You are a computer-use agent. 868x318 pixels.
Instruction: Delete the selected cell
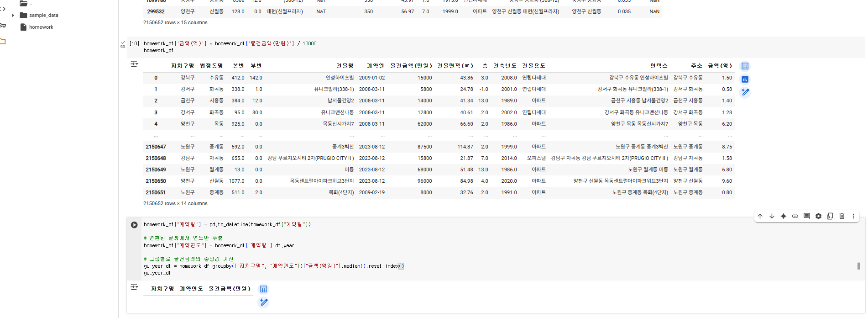click(842, 216)
